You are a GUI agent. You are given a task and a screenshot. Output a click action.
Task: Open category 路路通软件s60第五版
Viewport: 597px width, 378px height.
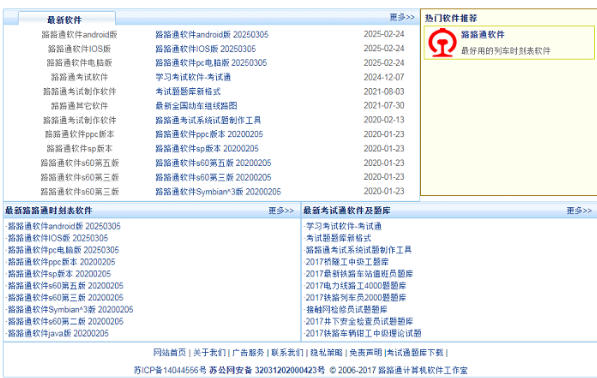79,163
